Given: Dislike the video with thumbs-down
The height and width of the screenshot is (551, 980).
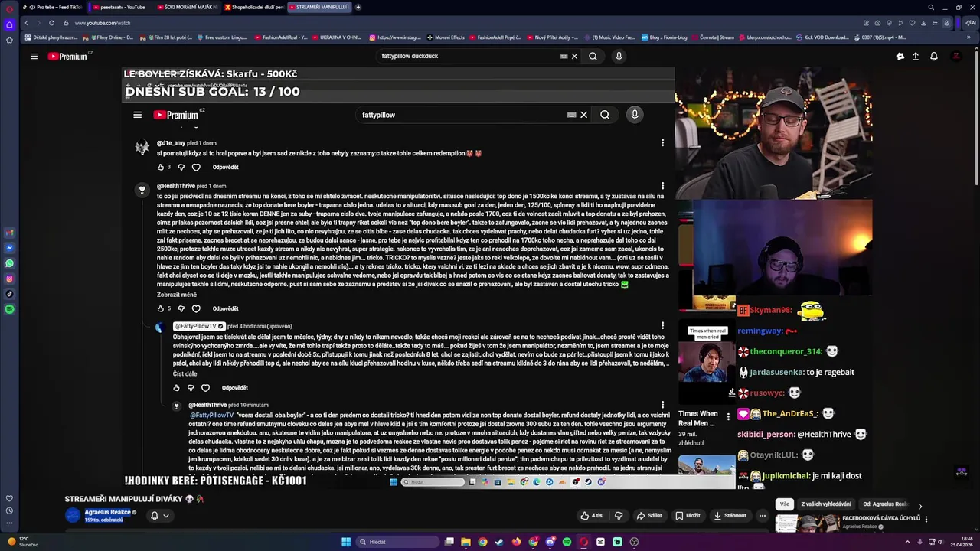Looking at the screenshot, I should (619, 516).
